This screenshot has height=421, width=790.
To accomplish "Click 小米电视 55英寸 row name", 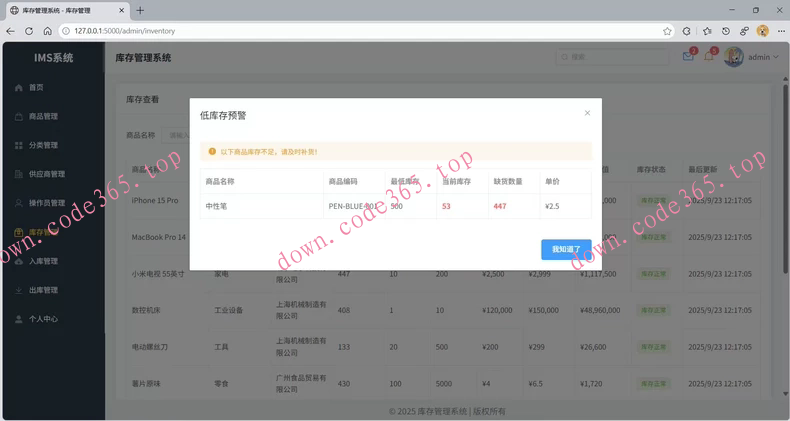I will pyautogui.click(x=158, y=274).
